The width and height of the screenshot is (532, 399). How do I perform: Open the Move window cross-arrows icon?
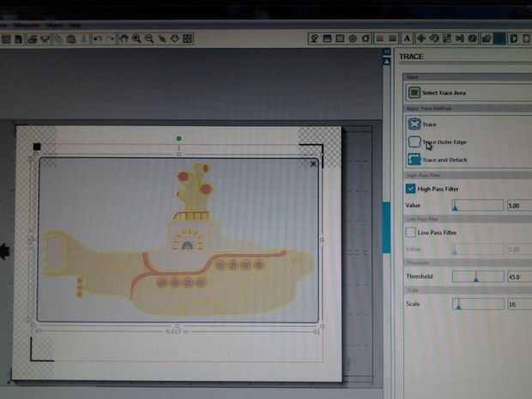tap(421, 39)
